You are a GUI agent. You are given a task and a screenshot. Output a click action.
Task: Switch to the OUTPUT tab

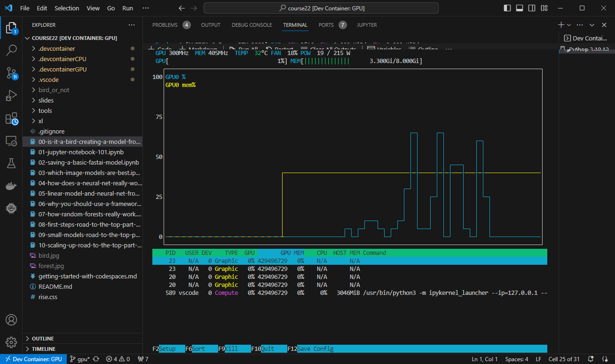click(211, 25)
